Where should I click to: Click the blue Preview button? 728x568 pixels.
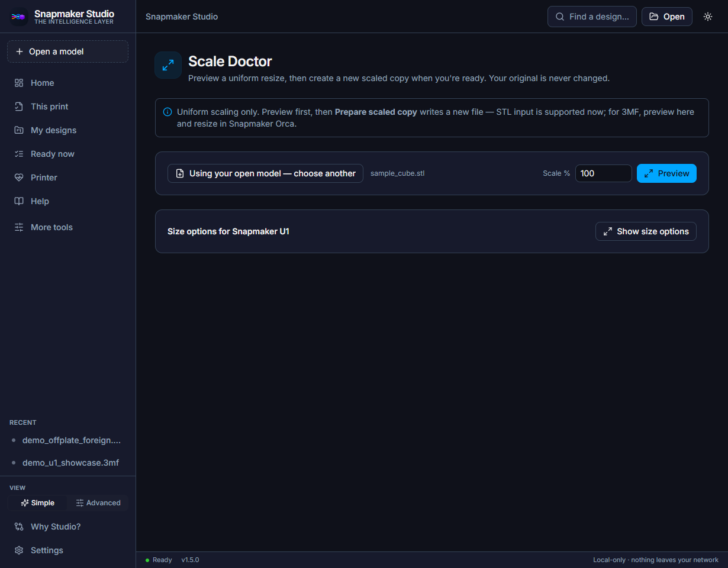[x=666, y=173]
